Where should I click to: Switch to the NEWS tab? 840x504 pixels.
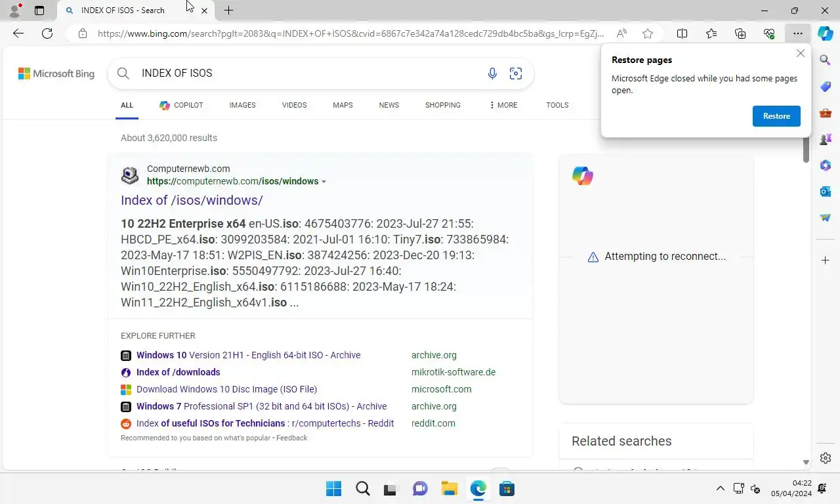click(388, 105)
